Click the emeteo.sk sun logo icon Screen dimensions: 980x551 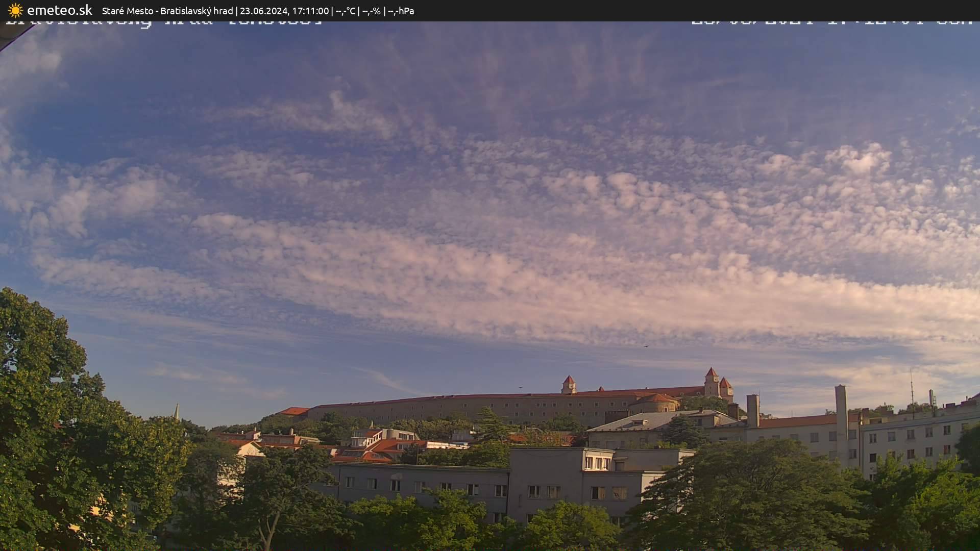[15, 11]
